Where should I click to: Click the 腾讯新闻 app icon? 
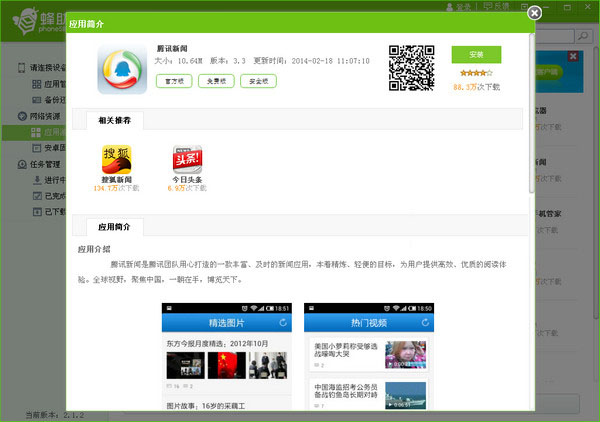click(122, 70)
